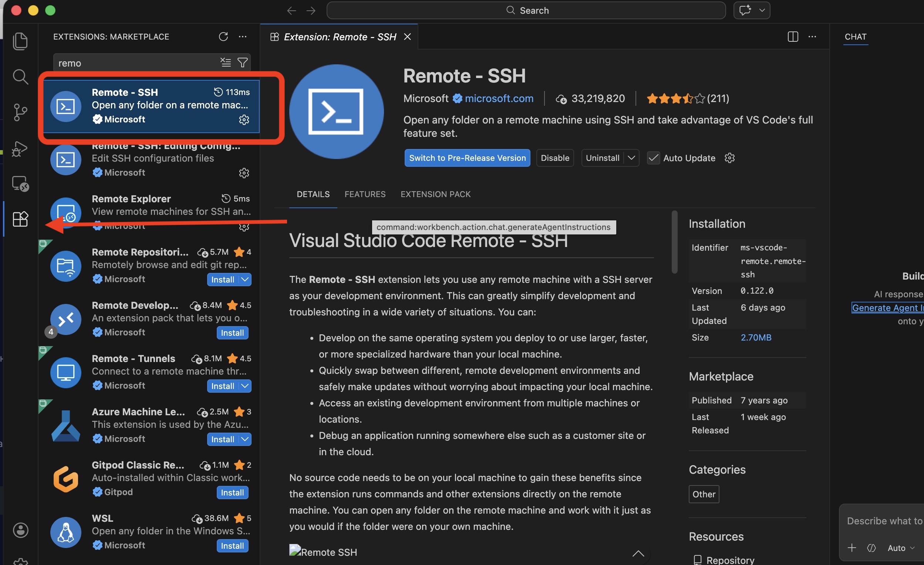Switch to the DETAILS tab
This screenshot has width=924, height=565.
[x=313, y=194]
